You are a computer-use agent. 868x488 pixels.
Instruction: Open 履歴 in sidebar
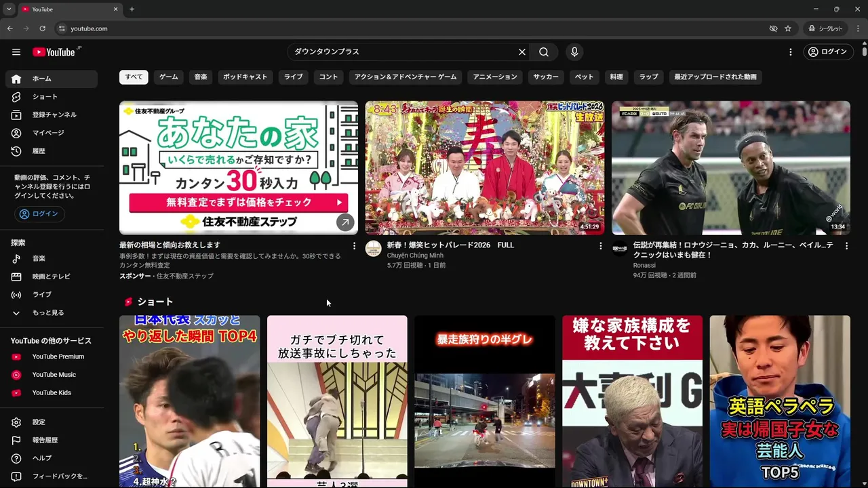coord(52,151)
